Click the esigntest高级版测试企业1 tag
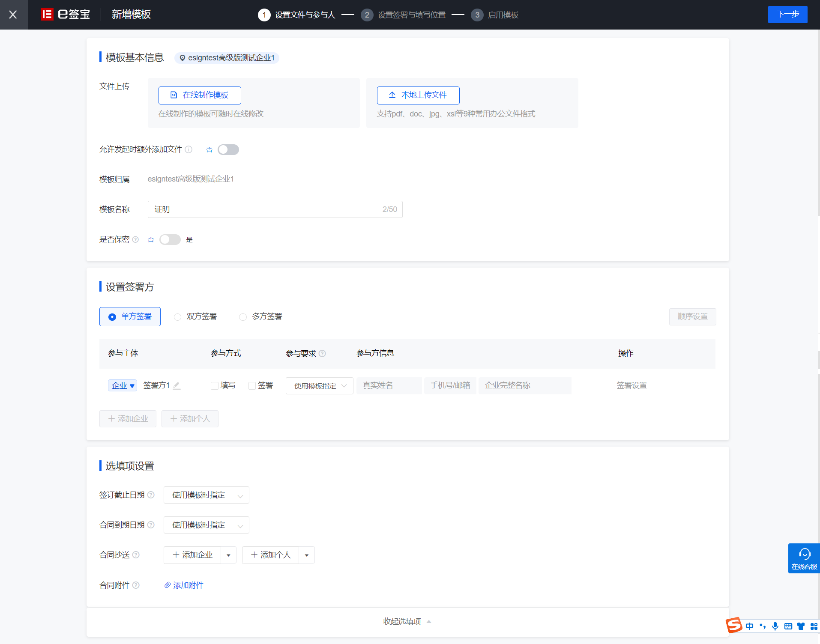Screen dimensions: 820x644 (x=227, y=58)
